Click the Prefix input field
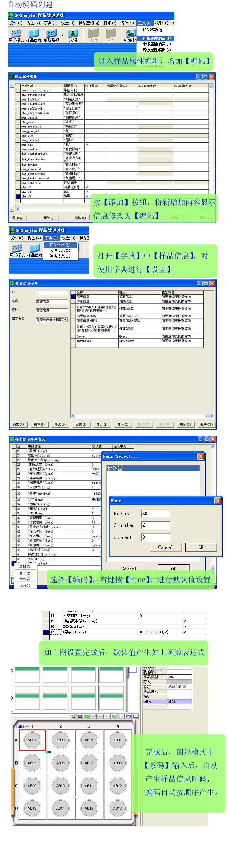 click(x=155, y=513)
